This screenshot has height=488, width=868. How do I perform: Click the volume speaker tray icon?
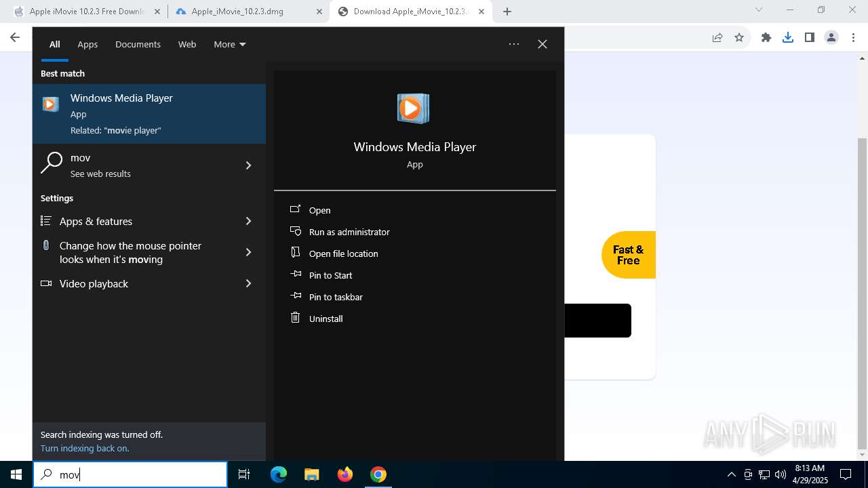[780, 474]
